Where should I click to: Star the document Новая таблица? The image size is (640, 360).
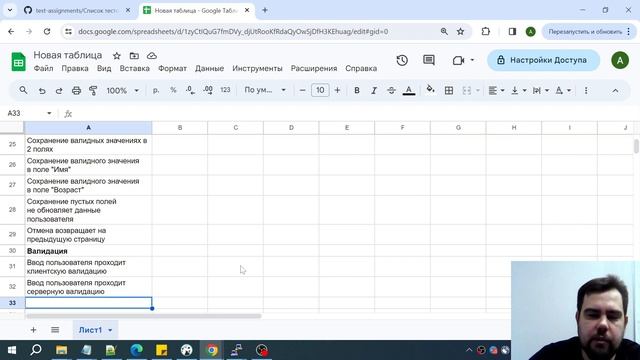(117, 56)
